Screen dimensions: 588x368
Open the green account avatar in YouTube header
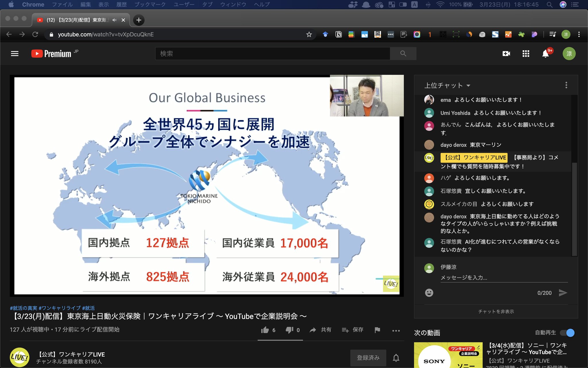569,54
